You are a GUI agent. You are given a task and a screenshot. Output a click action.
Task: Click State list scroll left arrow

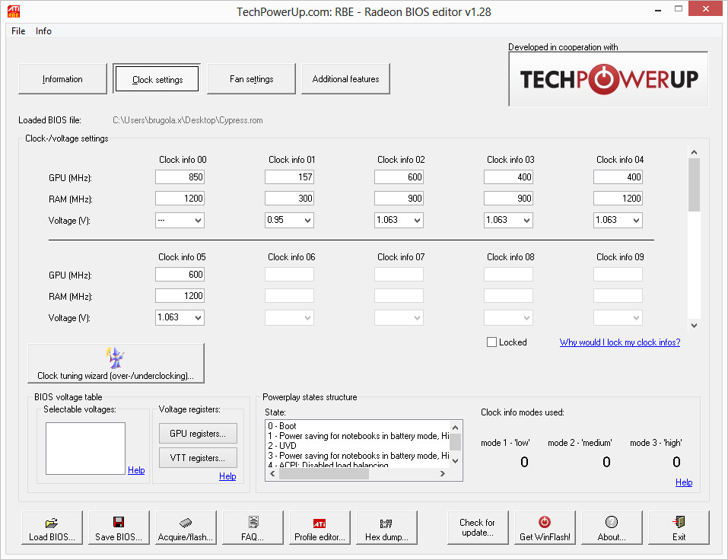pyautogui.click(x=272, y=473)
